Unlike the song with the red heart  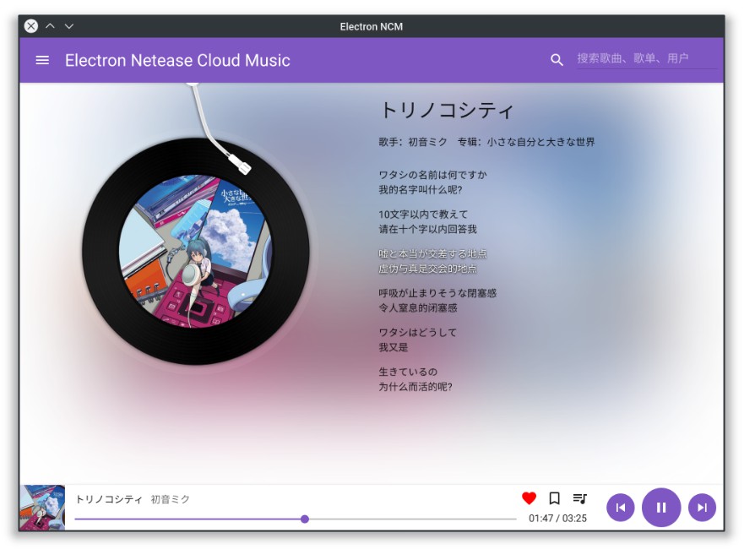click(x=529, y=498)
